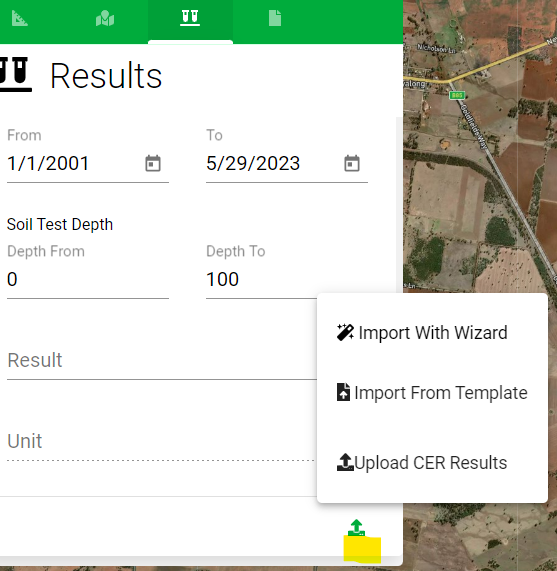Open the document file tab

[x=275, y=18]
